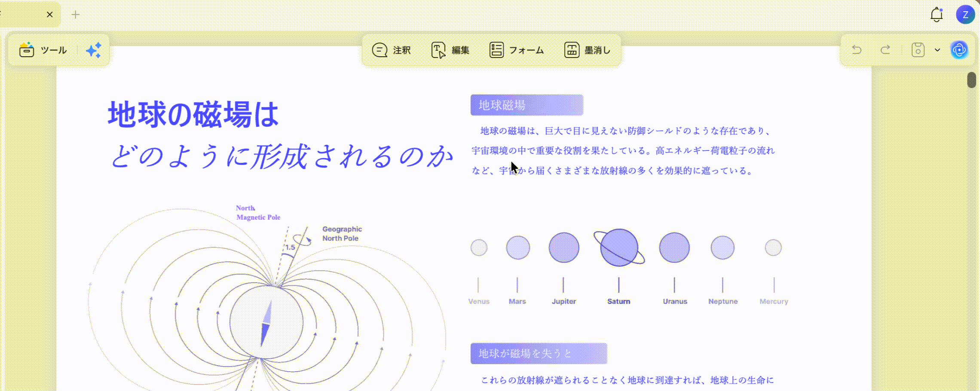Switch to 編集 edit mode

click(x=450, y=50)
